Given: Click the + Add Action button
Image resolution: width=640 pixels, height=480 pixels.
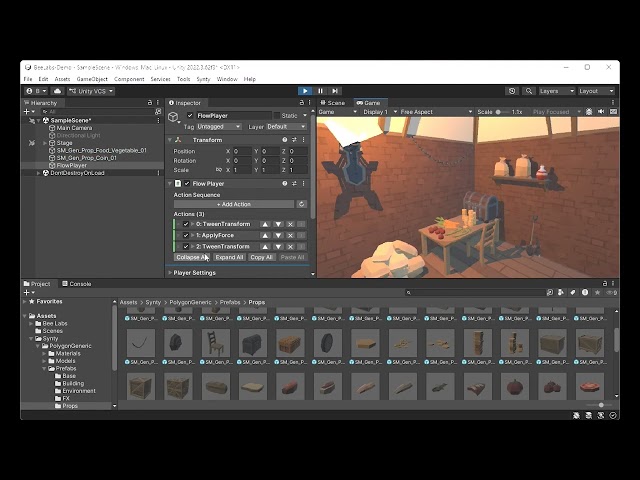Looking at the screenshot, I should 234,204.
